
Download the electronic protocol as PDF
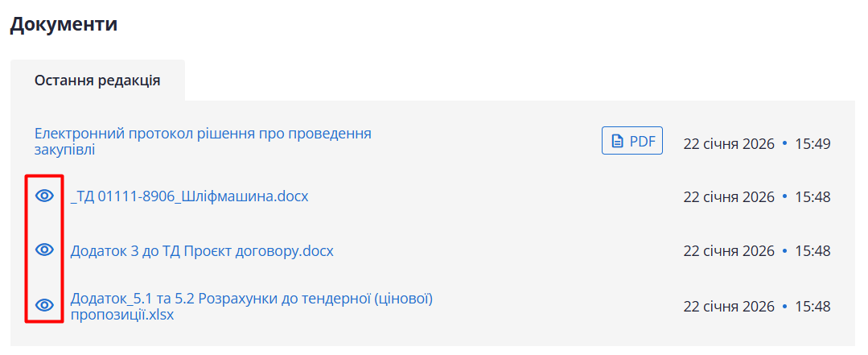pos(632,142)
